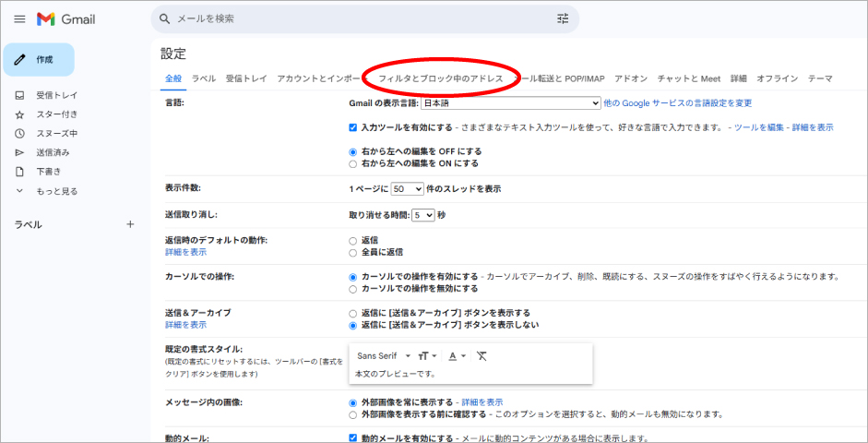
Task: Toggle 動的メールを有効にする checkbox
Action: [353, 438]
